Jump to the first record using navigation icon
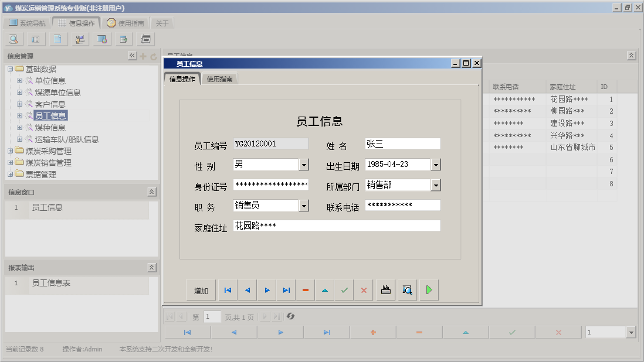The width and height of the screenshot is (644, 362). (228, 289)
